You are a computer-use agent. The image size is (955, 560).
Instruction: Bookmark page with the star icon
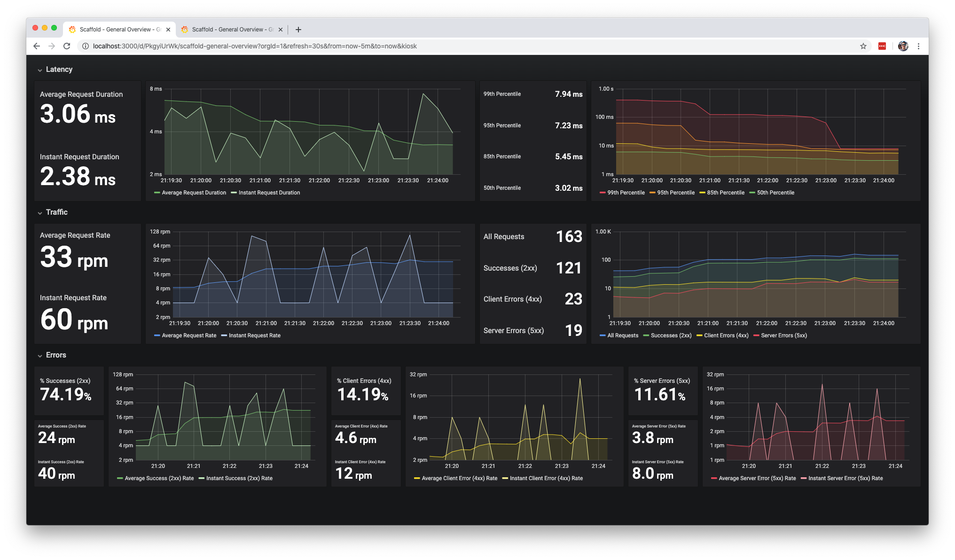(x=863, y=46)
